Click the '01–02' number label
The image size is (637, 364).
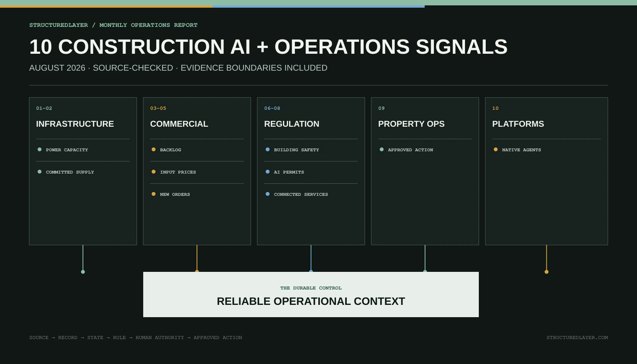[44, 108]
